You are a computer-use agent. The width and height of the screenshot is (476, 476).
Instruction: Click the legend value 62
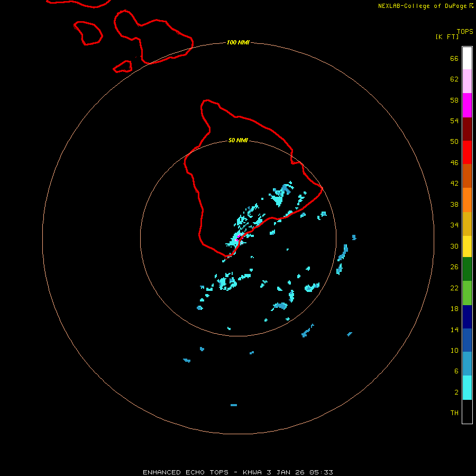tap(454, 79)
